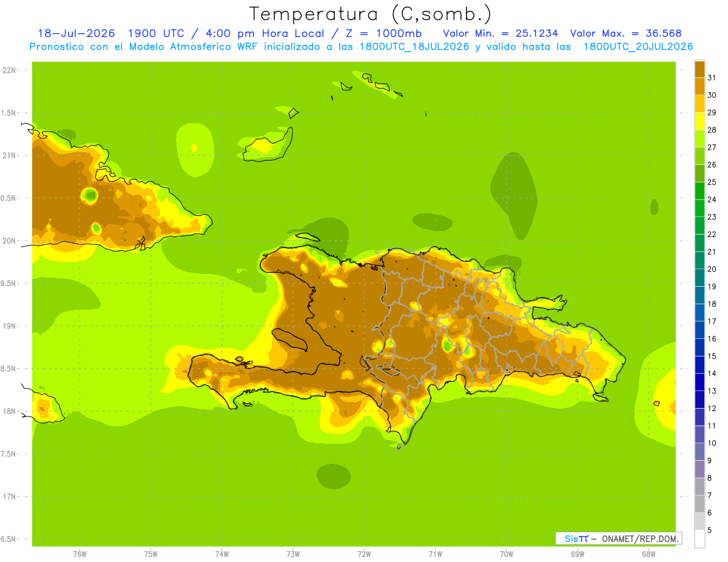This screenshot has height=562, width=728.
Task: Pick the blue legend swatch between 15 and 16
Action: point(699,347)
